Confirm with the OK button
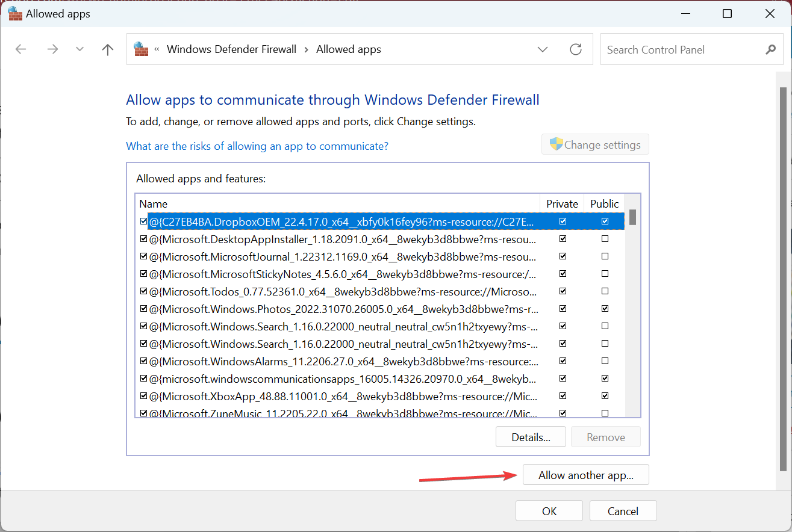Screen dimensions: 792x532 point(549,511)
